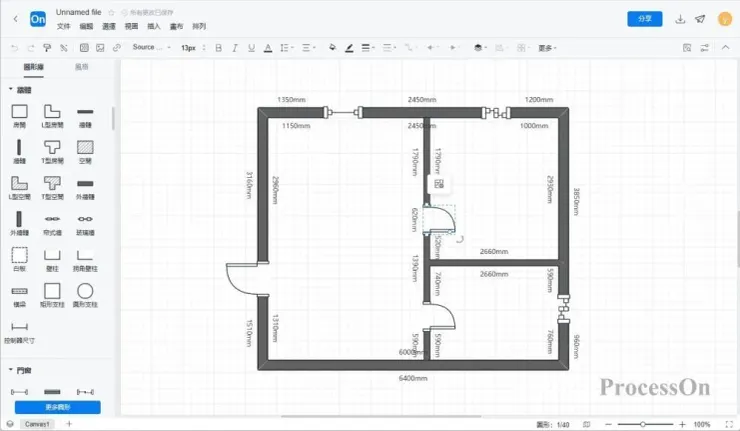Open the font color picker
740x431 pixels.
pyautogui.click(x=268, y=48)
